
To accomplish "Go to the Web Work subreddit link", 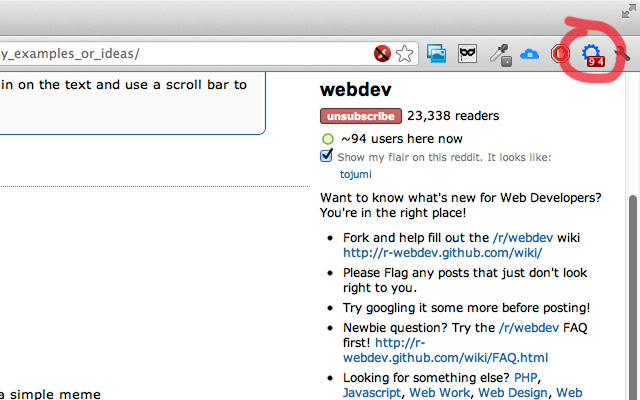I will pyautogui.click(x=440, y=393).
